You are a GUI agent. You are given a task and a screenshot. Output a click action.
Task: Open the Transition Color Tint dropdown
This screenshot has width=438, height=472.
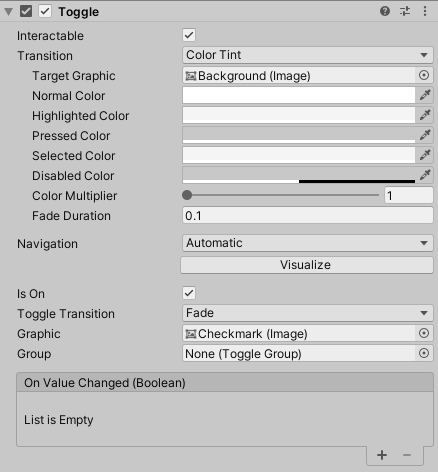308,55
